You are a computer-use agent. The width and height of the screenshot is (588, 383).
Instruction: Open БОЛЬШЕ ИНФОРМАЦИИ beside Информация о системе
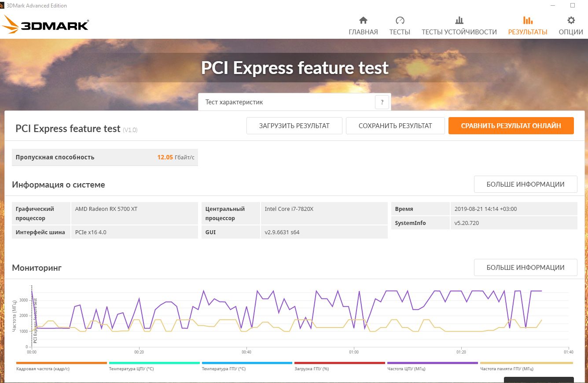coord(526,184)
